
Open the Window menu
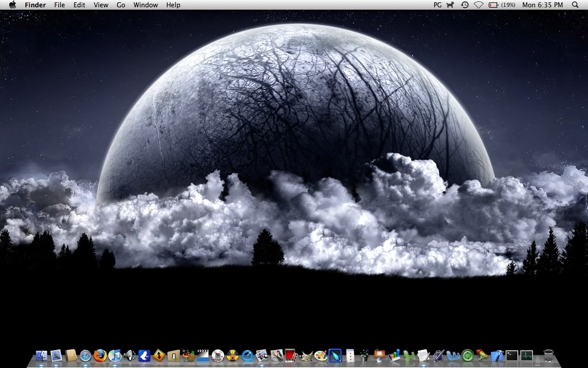point(146,5)
